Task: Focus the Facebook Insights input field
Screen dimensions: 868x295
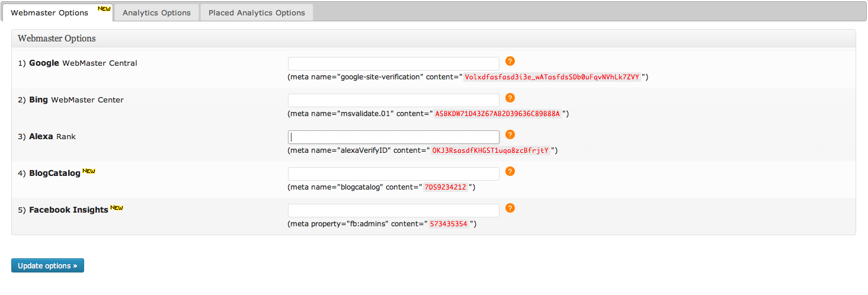Action: (393, 210)
